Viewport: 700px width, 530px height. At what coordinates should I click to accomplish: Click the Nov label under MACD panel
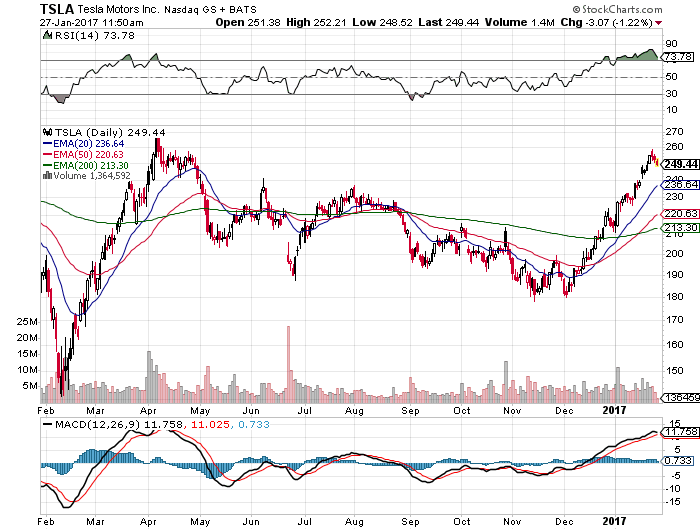click(512, 522)
